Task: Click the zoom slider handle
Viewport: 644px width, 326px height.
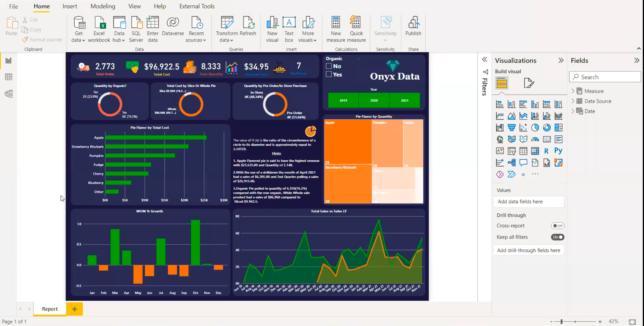Action: click(x=562, y=321)
